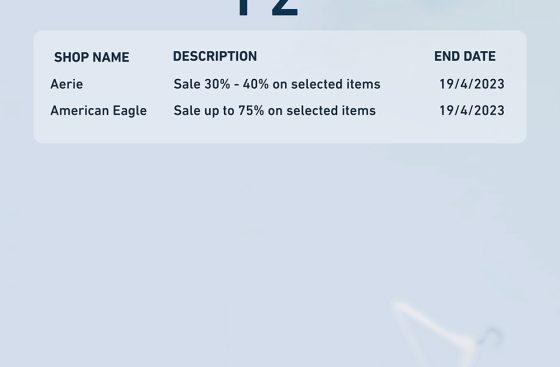Click the SHOP NAME column header
Viewport: 560px width, 367px height.
tap(91, 57)
